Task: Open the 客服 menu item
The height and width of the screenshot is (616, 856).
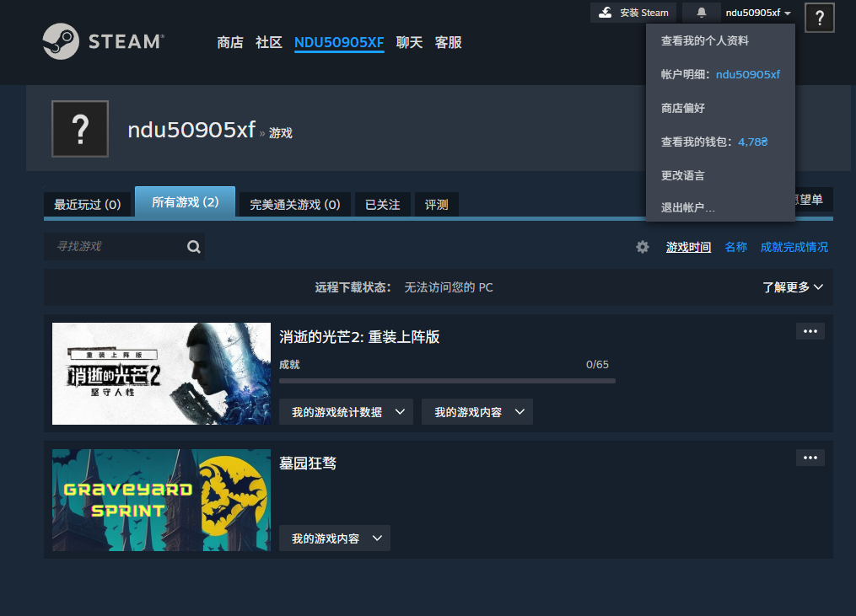Action: (448, 43)
